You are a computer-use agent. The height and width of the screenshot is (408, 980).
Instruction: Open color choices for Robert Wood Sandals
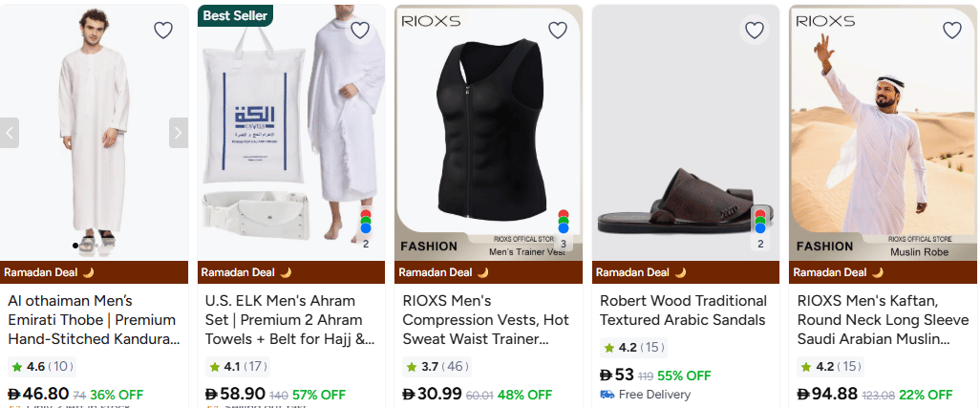pyautogui.click(x=760, y=227)
